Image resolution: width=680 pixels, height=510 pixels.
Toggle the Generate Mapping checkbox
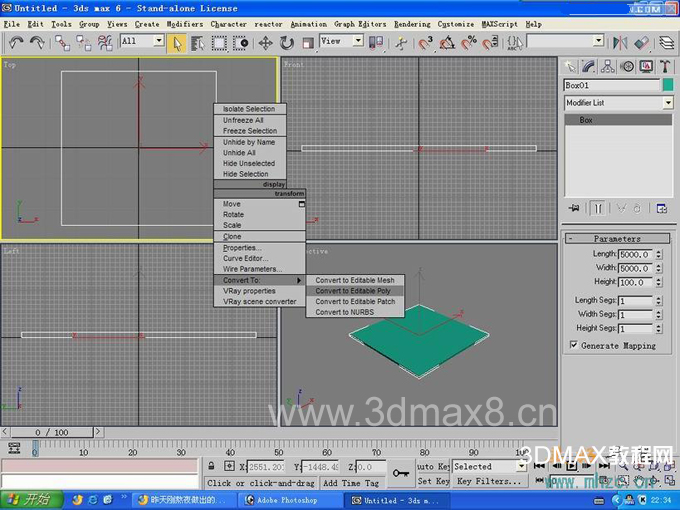[x=574, y=345]
